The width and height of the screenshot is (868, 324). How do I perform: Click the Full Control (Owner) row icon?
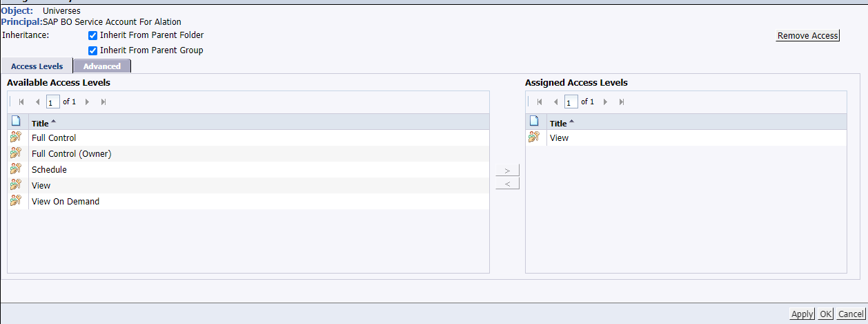pos(16,153)
